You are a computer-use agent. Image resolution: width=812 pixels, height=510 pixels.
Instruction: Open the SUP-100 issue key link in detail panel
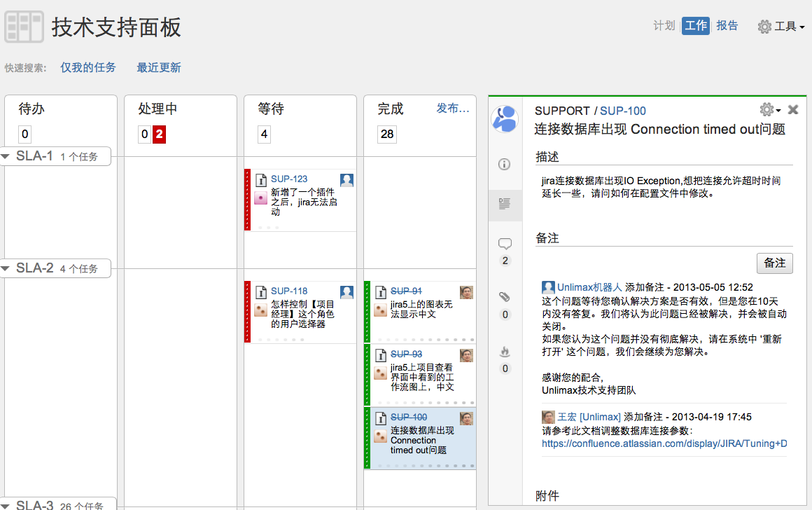pyautogui.click(x=622, y=111)
